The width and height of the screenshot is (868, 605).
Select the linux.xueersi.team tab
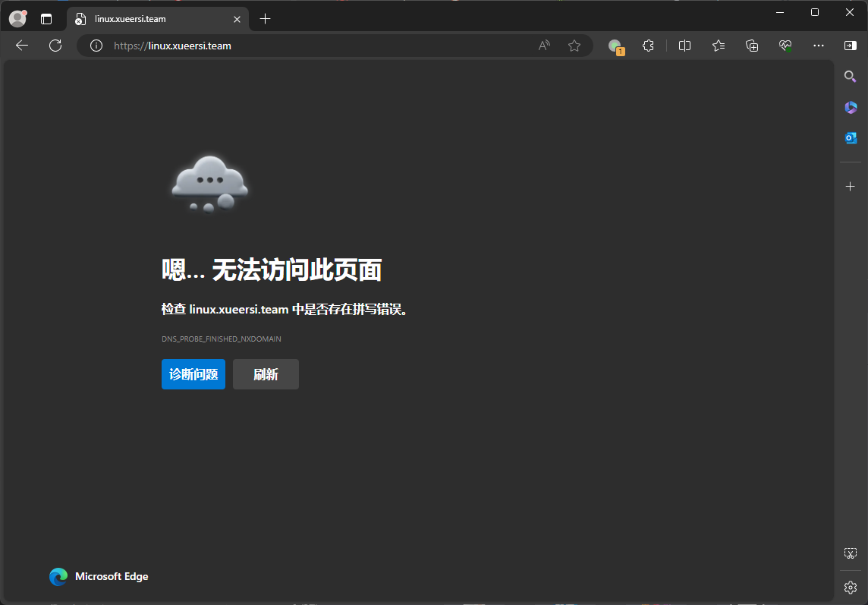coord(158,19)
